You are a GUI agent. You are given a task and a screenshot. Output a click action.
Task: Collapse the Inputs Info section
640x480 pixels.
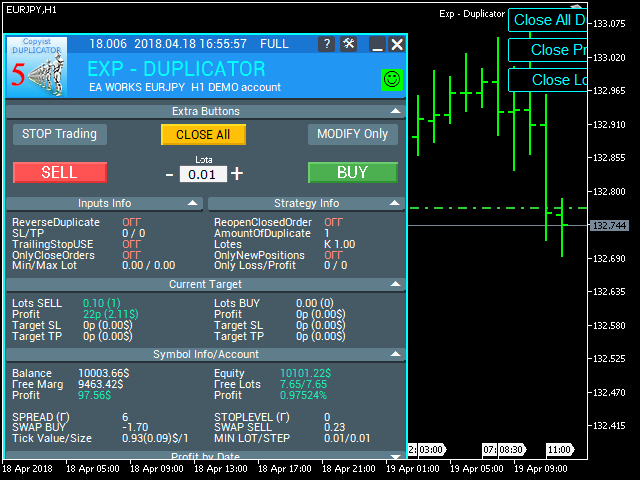pyautogui.click(x=192, y=203)
